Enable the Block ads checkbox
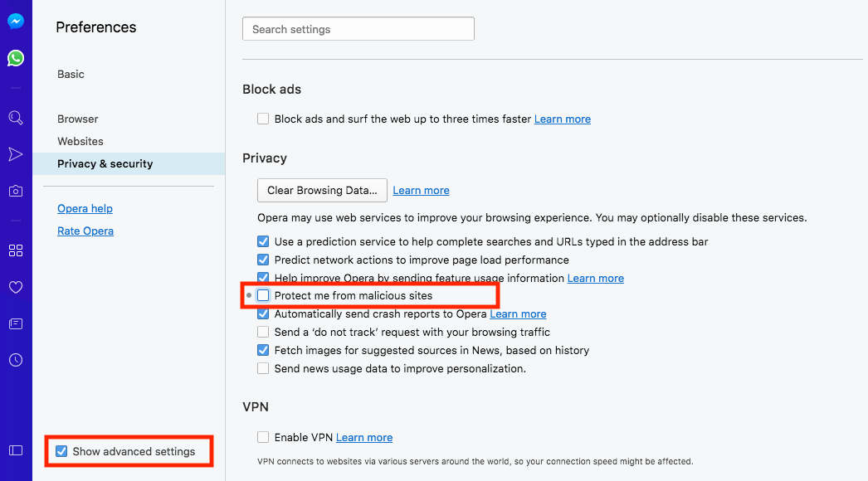 [263, 119]
